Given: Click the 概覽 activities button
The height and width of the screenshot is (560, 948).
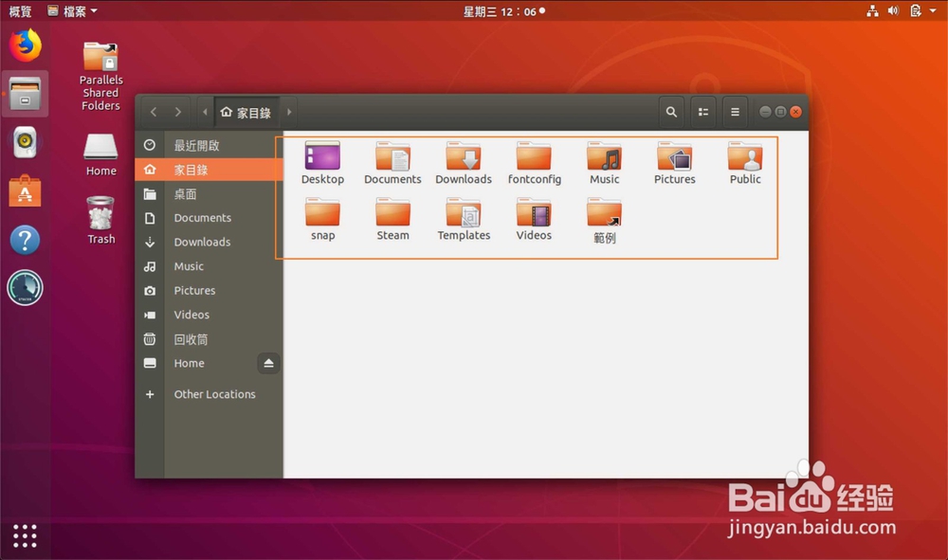Looking at the screenshot, I should (20, 10).
